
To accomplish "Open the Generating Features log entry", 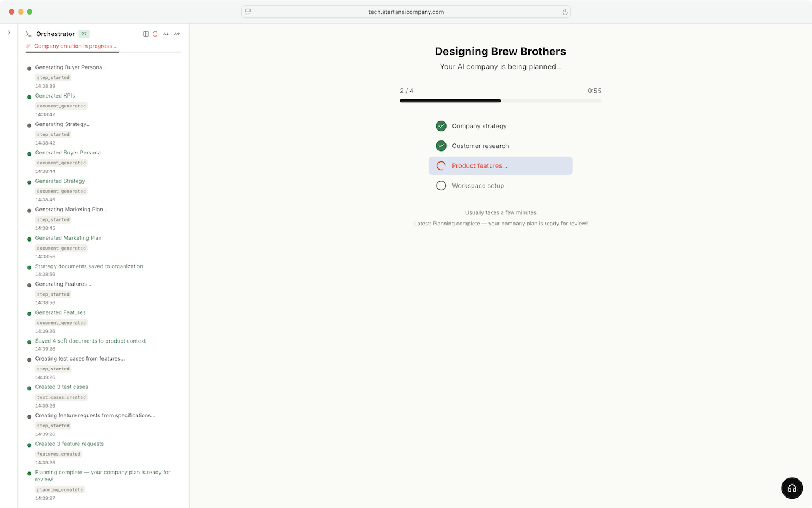I will pyautogui.click(x=63, y=284).
